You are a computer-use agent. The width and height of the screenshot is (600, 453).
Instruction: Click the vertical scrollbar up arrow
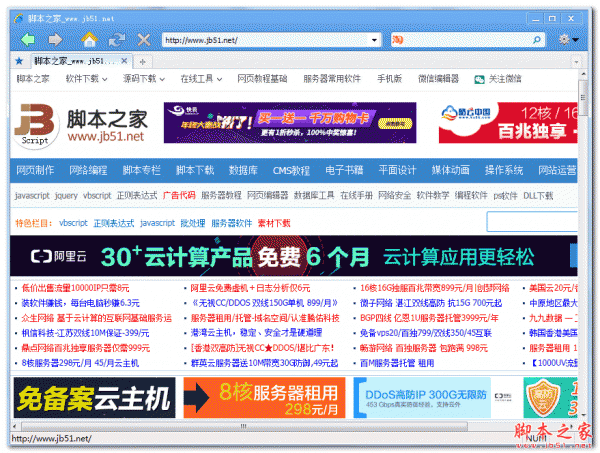583,74
